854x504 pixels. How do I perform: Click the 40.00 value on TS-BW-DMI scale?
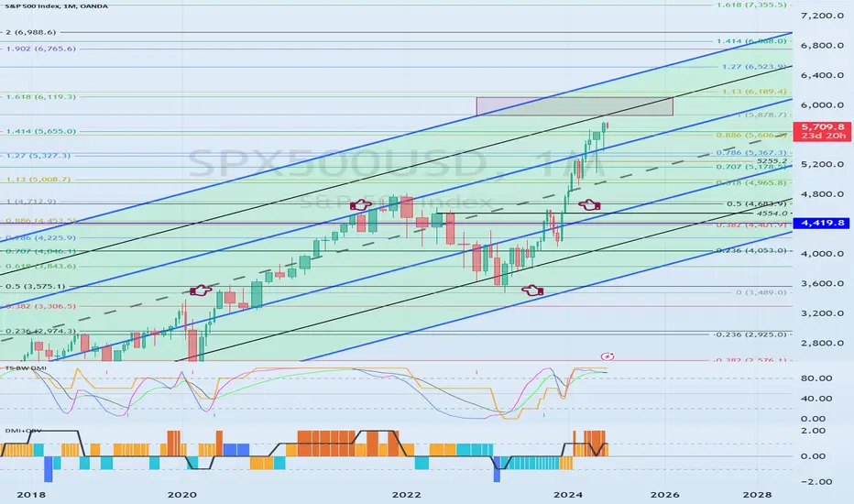tap(818, 399)
